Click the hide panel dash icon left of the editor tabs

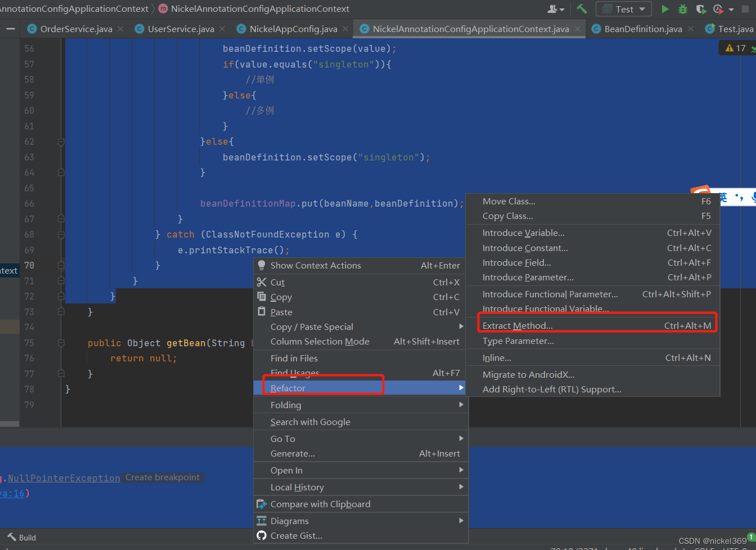[11, 29]
